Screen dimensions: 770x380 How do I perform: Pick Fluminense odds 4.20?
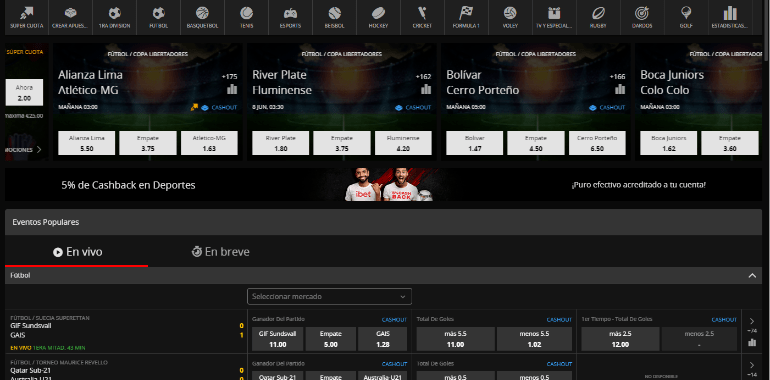pos(403,143)
